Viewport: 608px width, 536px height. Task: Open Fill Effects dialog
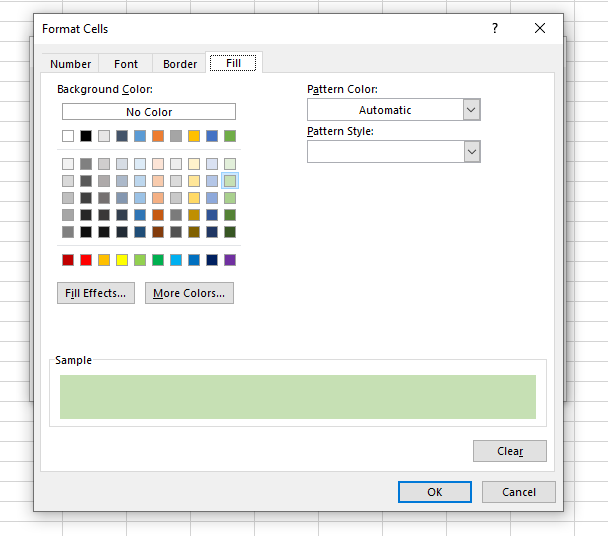click(96, 293)
